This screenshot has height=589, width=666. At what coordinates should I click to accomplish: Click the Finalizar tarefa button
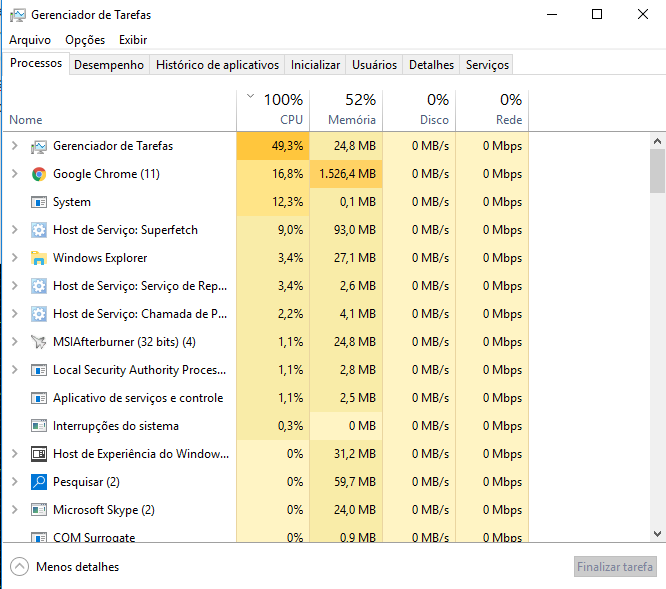[x=615, y=567]
